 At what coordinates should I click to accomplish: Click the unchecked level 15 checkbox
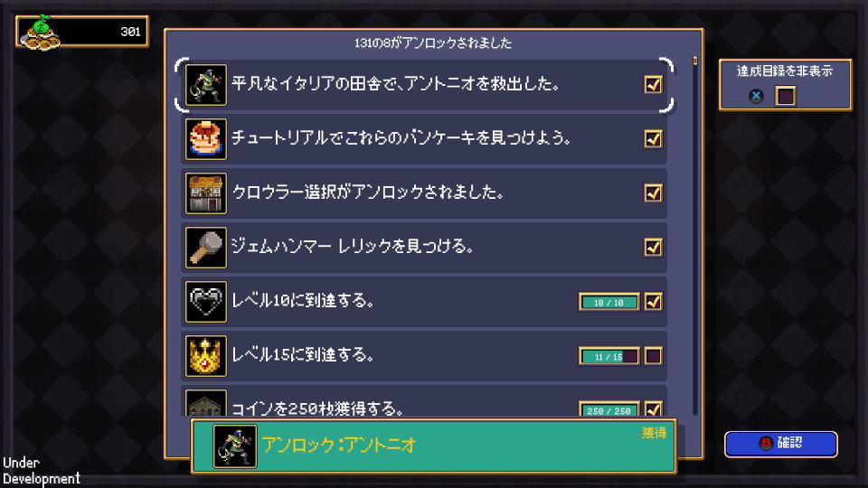tap(653, 356)
